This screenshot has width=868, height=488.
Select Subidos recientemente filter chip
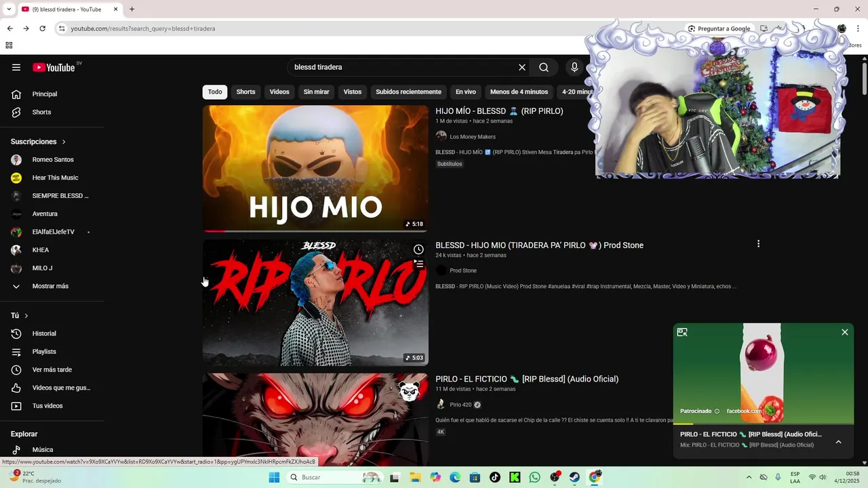(x=408, y=91)
